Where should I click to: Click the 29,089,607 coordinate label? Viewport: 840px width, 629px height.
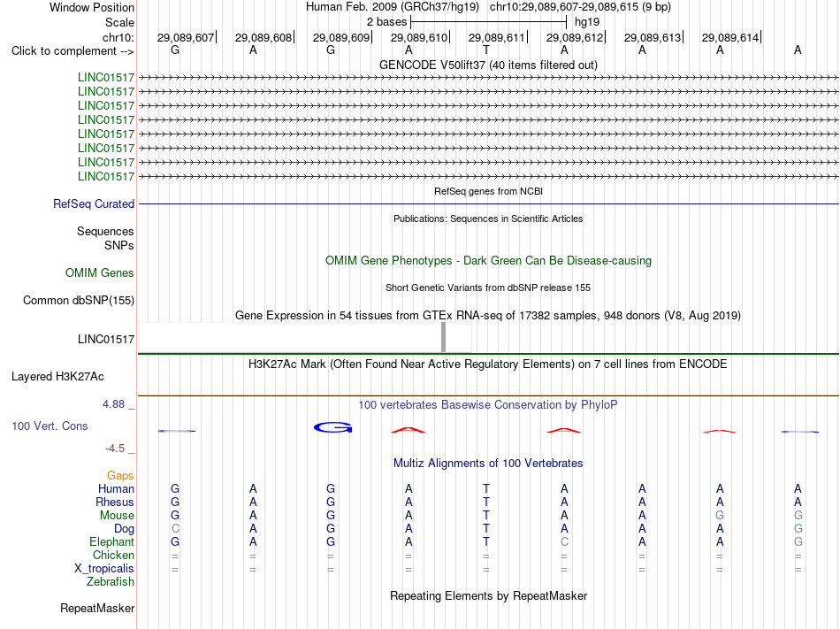[x=186, y=37]
